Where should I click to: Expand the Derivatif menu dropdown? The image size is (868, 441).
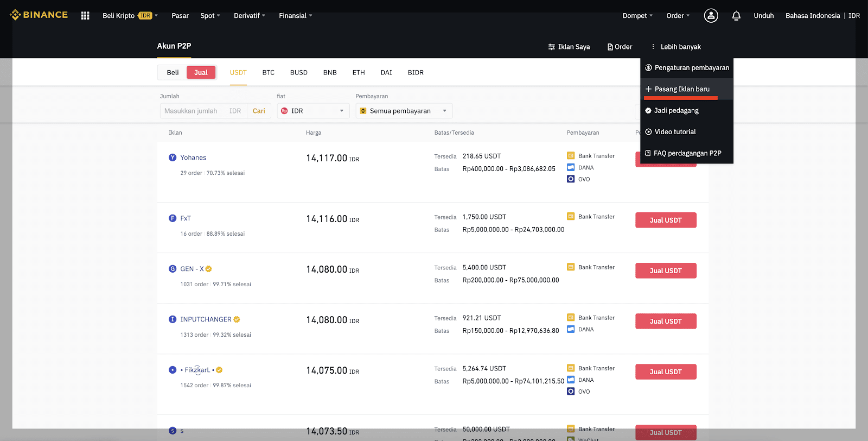250,16
